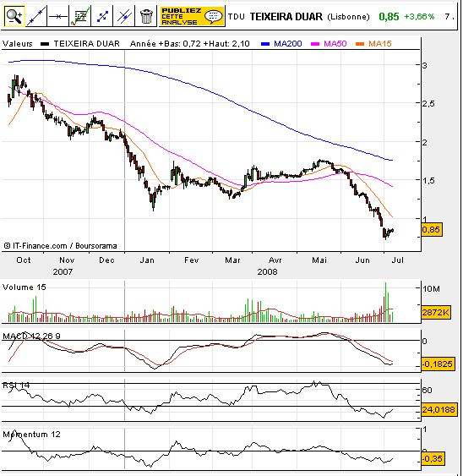Viewport: 463px width, 476px height.
Task: Click the Oct month label
Action: (24, 260)
